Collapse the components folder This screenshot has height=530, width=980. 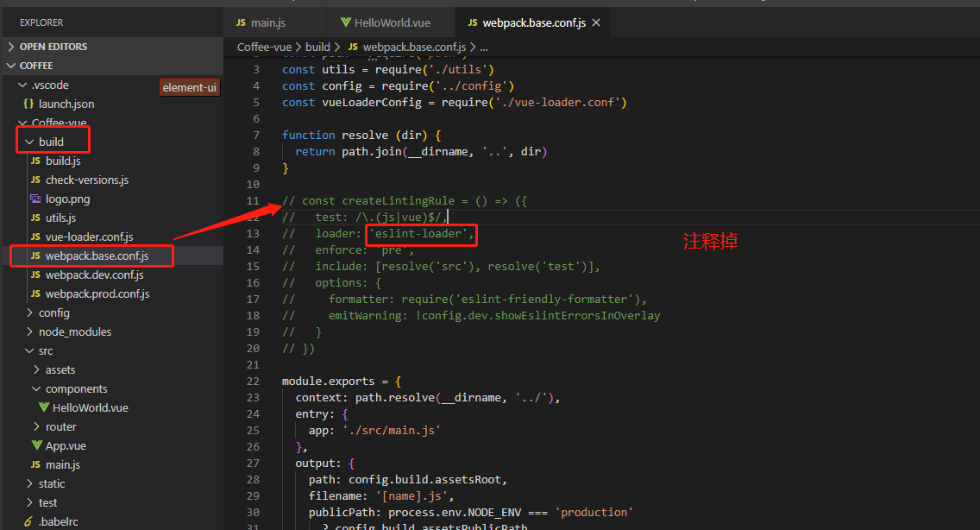click(36, 388)
